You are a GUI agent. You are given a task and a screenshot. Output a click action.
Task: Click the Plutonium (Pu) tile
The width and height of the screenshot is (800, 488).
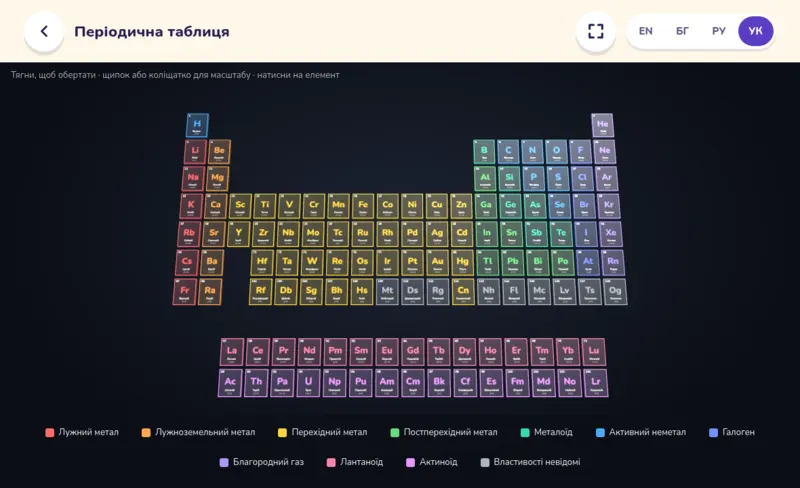point(361,383)
